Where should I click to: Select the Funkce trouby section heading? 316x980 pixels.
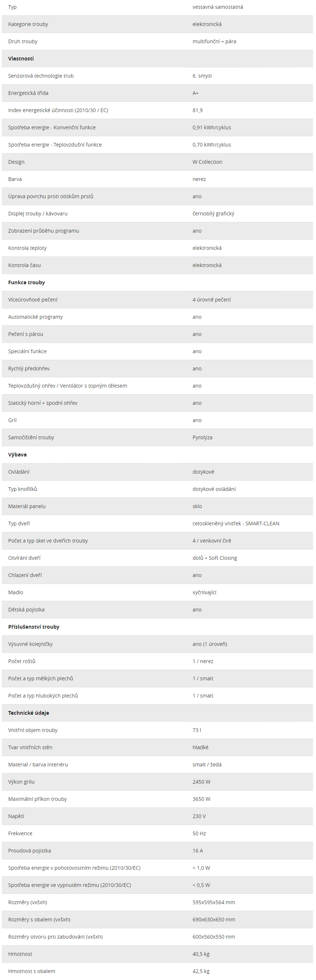click(27, 282)
